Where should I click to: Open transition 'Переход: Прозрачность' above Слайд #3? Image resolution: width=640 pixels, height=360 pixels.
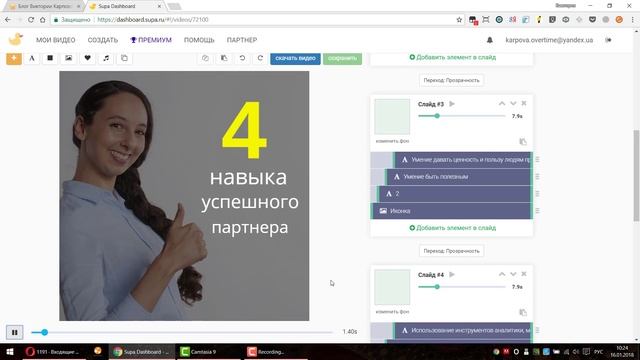click(x=451, y=80)
